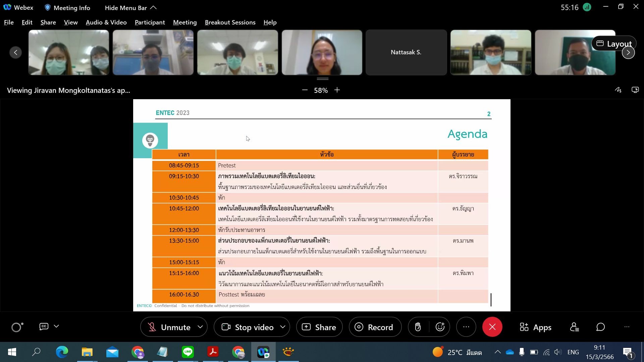Open notification center
This screenshot has width=644, height=362.
(628, 352)
